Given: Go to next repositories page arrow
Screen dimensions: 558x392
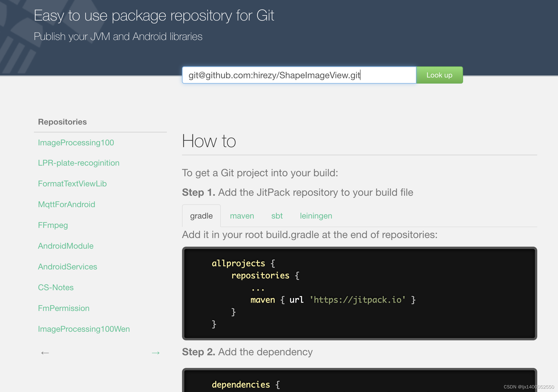Looking at the screenshot, I should click(x=155, y=353).
